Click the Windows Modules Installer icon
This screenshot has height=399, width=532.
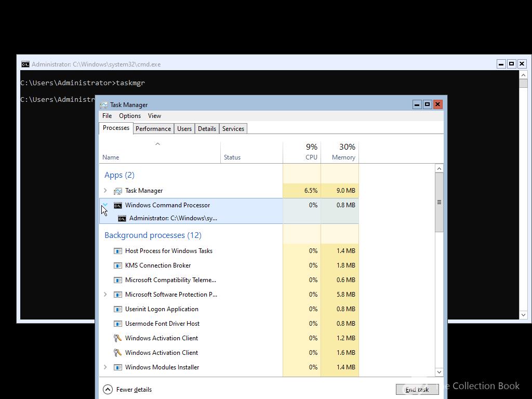click(118, 367)
